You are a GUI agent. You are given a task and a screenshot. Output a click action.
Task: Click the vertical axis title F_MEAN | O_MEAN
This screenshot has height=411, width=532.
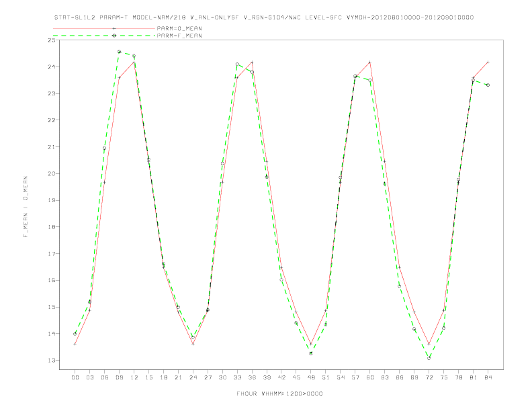coord(26,207)
